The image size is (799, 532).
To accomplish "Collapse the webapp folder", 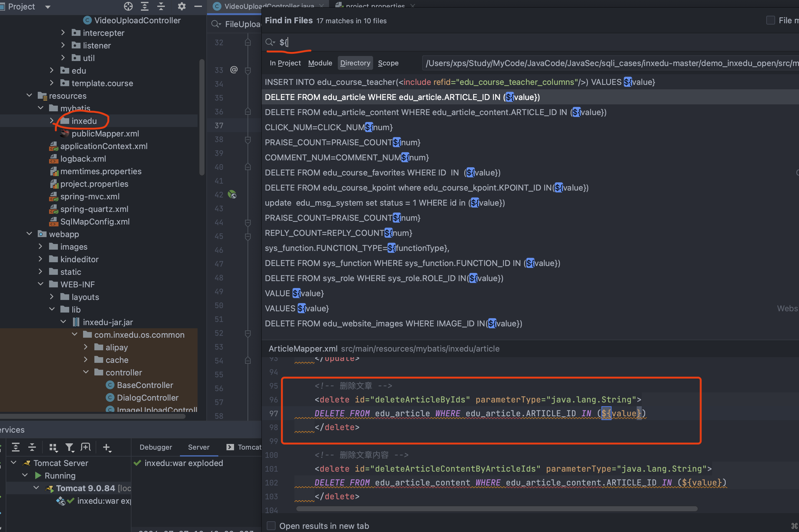I will click(x=30, y=234).
